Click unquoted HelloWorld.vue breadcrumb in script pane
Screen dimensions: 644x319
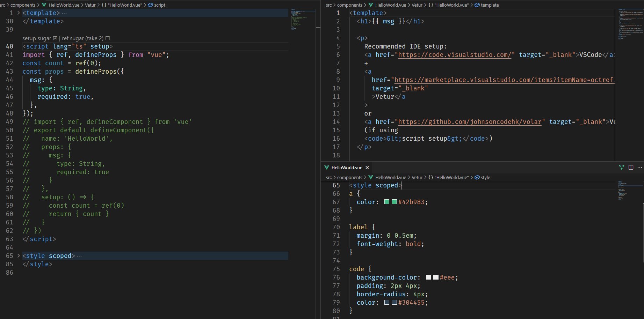[x=64, y=5]
